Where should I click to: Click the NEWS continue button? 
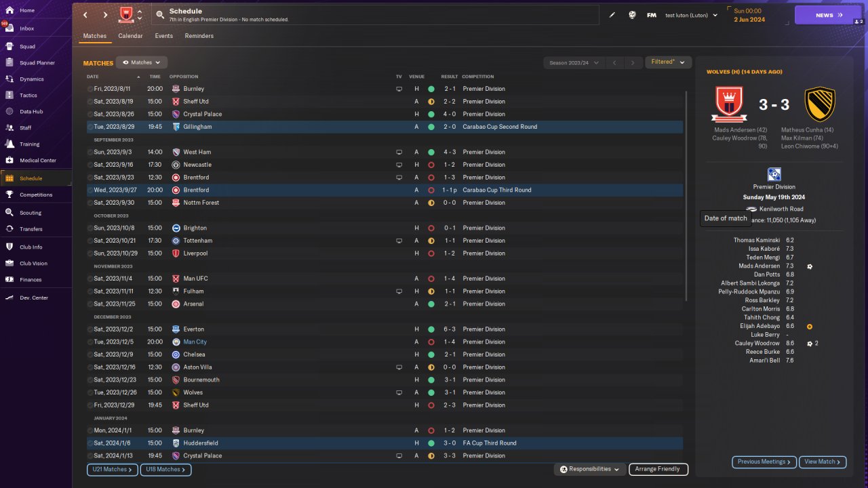(x=828, y=15)
